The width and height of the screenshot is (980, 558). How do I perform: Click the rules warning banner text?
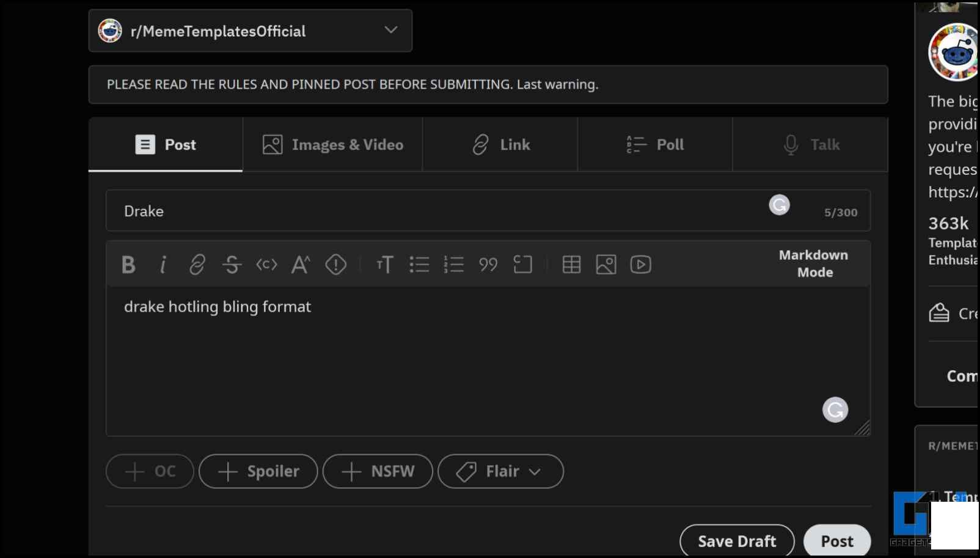click(353, 84)
